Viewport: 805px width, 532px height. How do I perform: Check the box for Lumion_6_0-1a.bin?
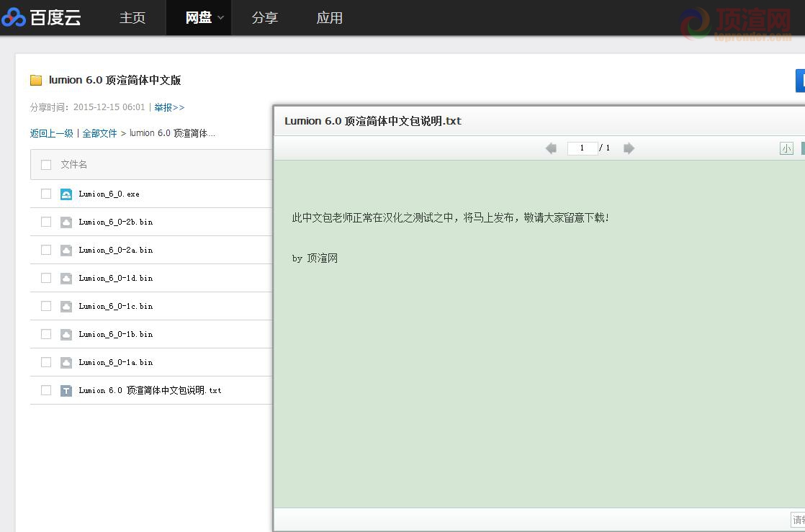click(x=46, y=362)
